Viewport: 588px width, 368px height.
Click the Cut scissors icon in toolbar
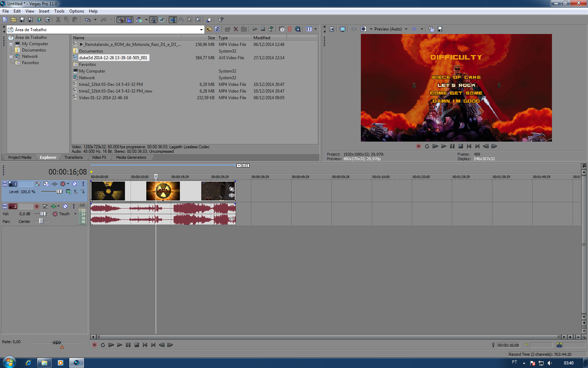(58, 20)
